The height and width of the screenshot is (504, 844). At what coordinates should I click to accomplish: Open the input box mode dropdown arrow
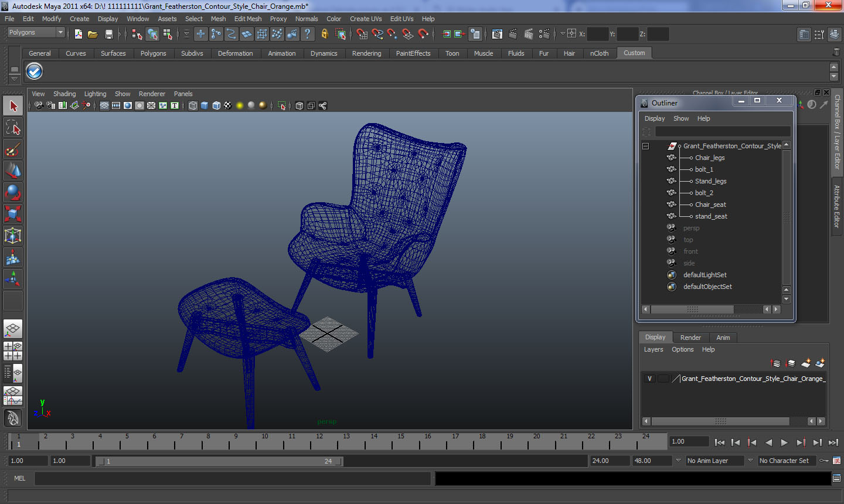(563, 33)
